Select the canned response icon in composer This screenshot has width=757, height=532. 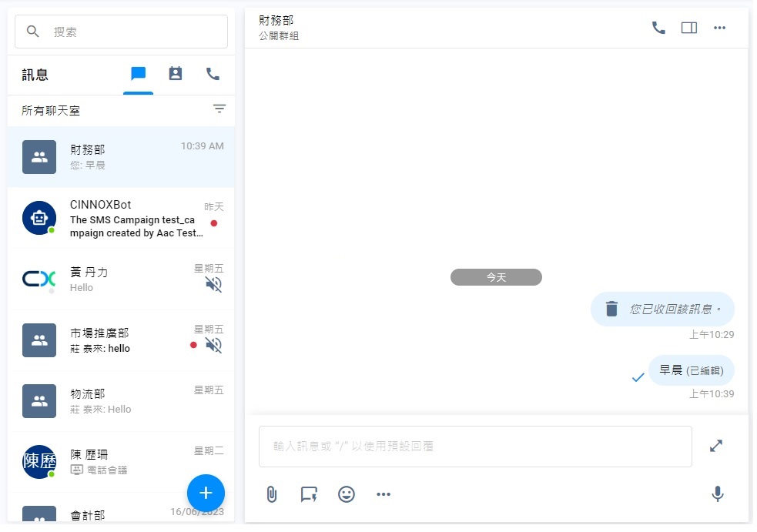pos(309,494)
